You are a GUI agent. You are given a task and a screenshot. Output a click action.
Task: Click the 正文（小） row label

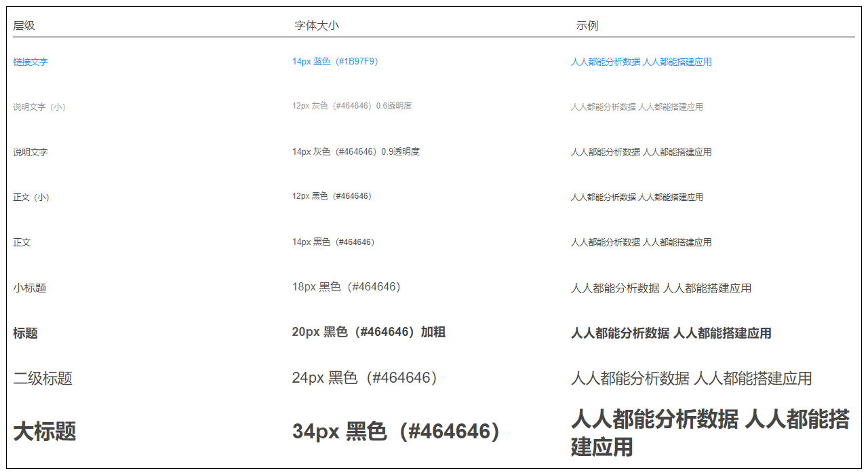click(x=31, y=197)
